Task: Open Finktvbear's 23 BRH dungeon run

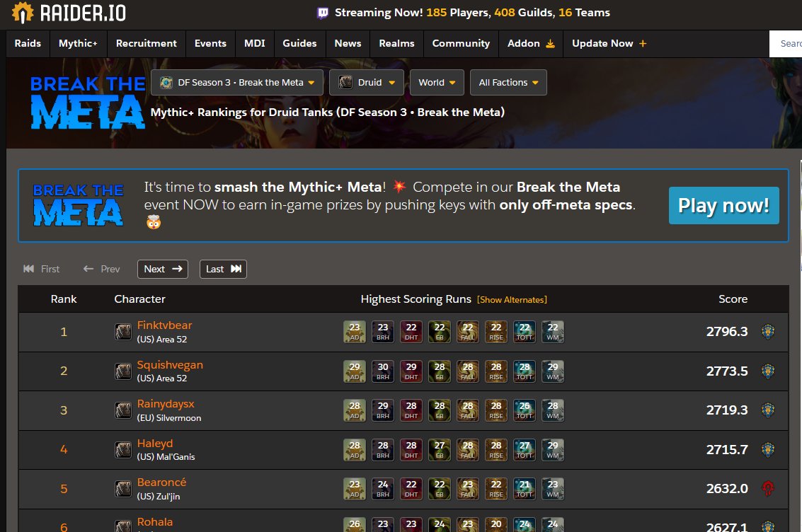Action: click(382, 332)
